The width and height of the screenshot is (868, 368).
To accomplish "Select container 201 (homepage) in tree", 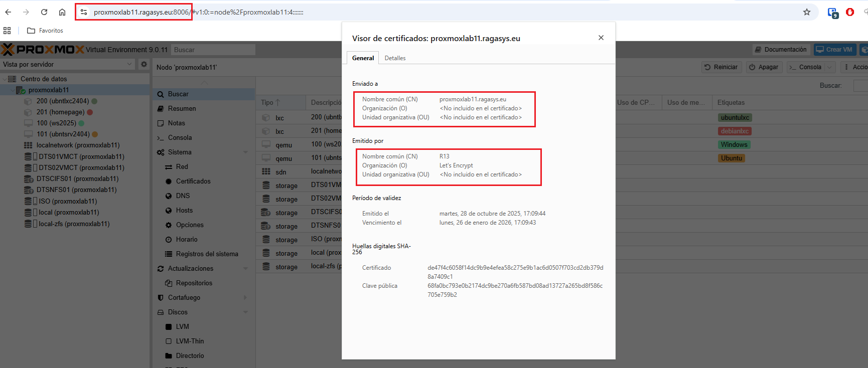I will (x=60, y=112).
